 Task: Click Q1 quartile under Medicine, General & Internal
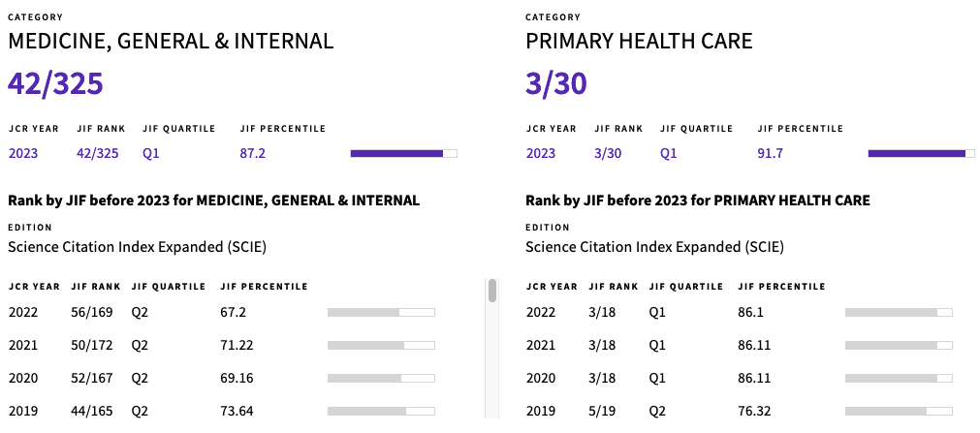[151, 153]
